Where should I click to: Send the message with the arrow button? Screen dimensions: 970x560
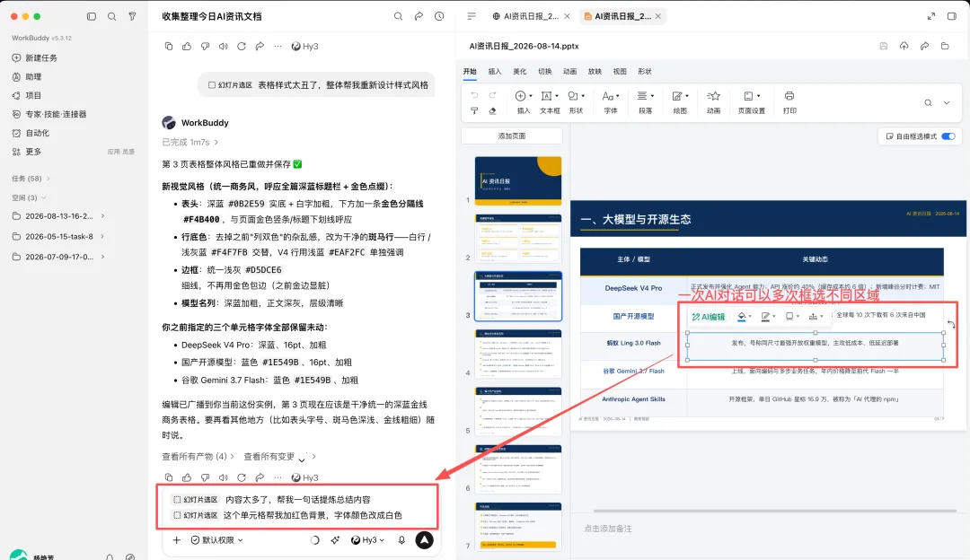point(424,540)
